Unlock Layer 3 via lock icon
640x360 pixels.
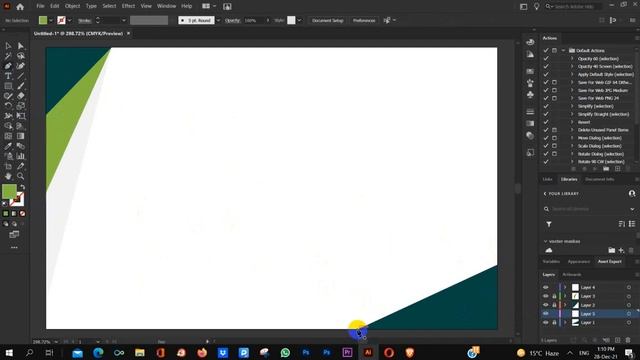(554, 296)
